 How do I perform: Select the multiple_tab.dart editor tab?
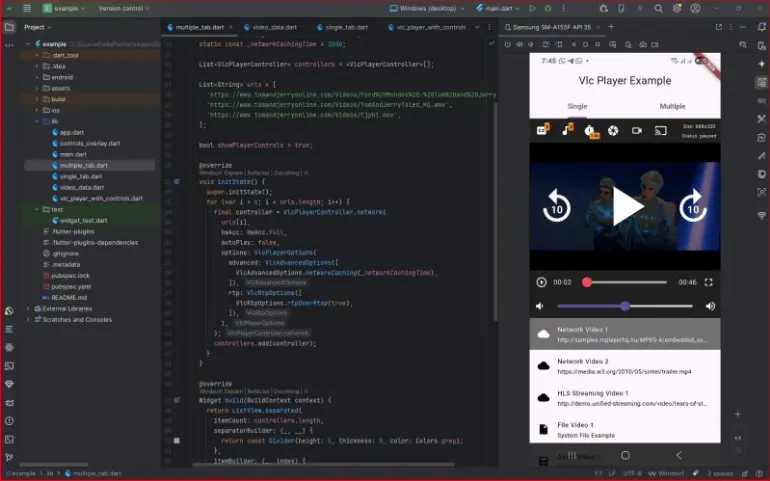[198, 27]
